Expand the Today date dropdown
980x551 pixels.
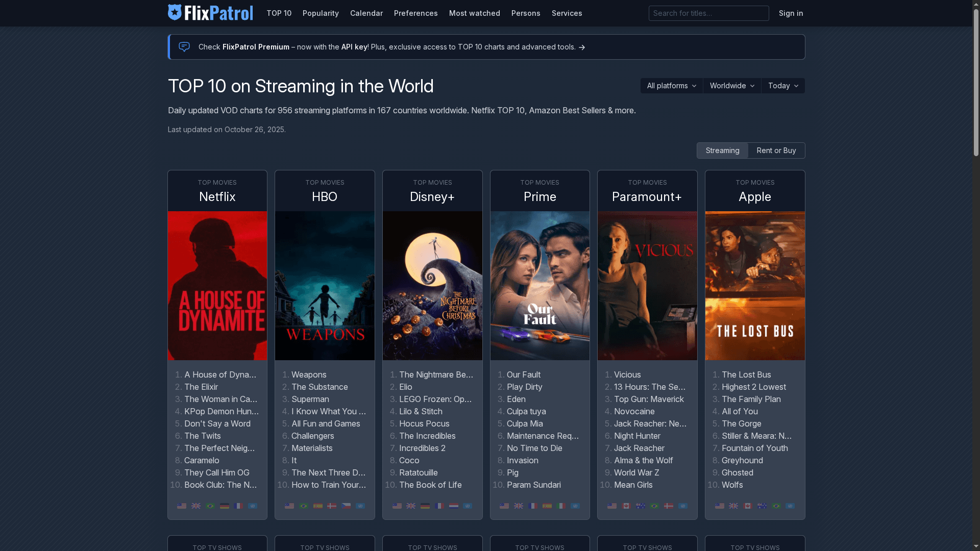click(783, 86)
